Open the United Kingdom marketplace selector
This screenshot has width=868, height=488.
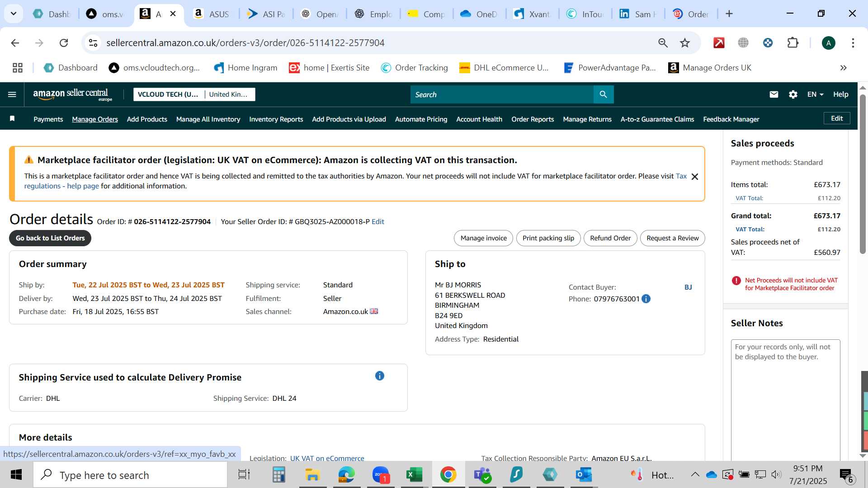(x=228, y=94)
